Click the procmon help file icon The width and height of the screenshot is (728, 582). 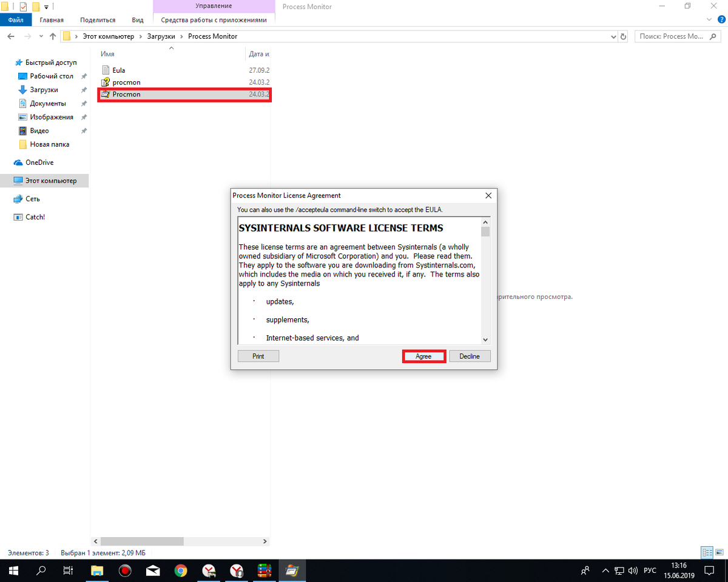[105, 82]
